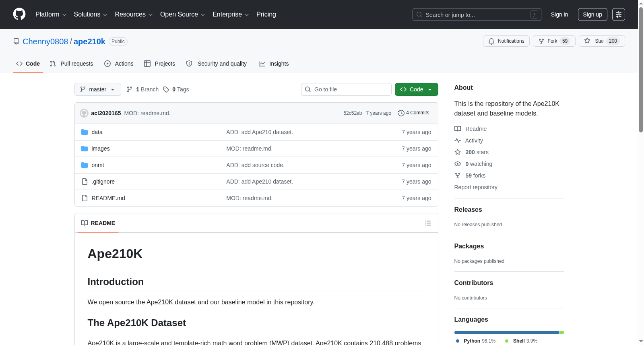
Task: Click the Sign in link
Action: 559,14
